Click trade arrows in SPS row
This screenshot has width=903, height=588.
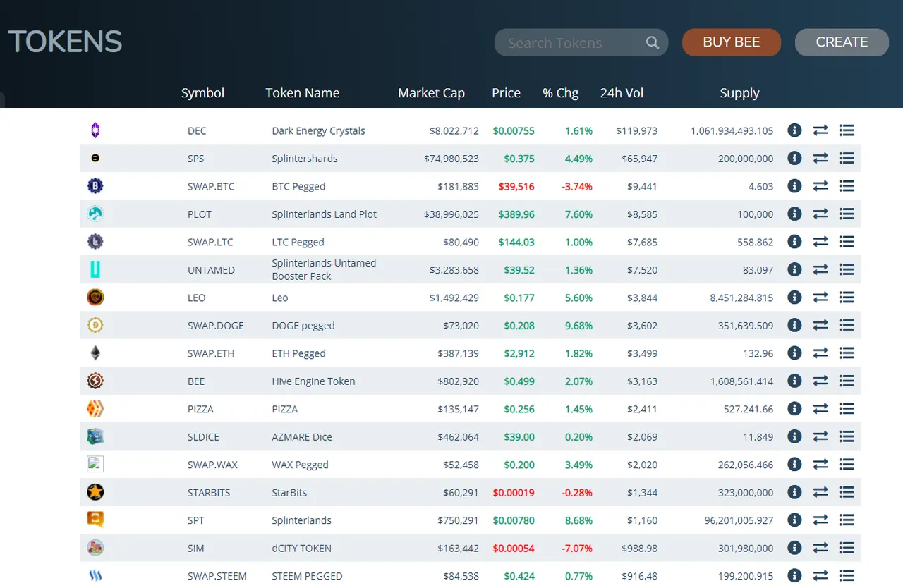click(x=820, y=158)
